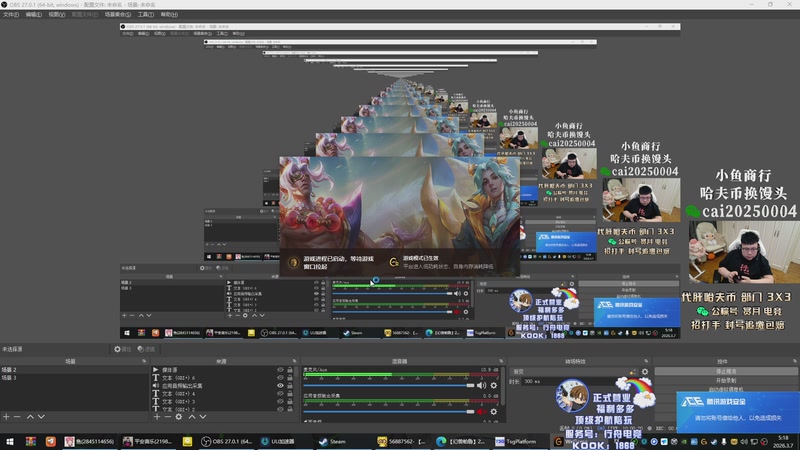This screenshot has height=450, width=800.
Task: Click the 开始录制 button in controls
Action: click(726, 381)
